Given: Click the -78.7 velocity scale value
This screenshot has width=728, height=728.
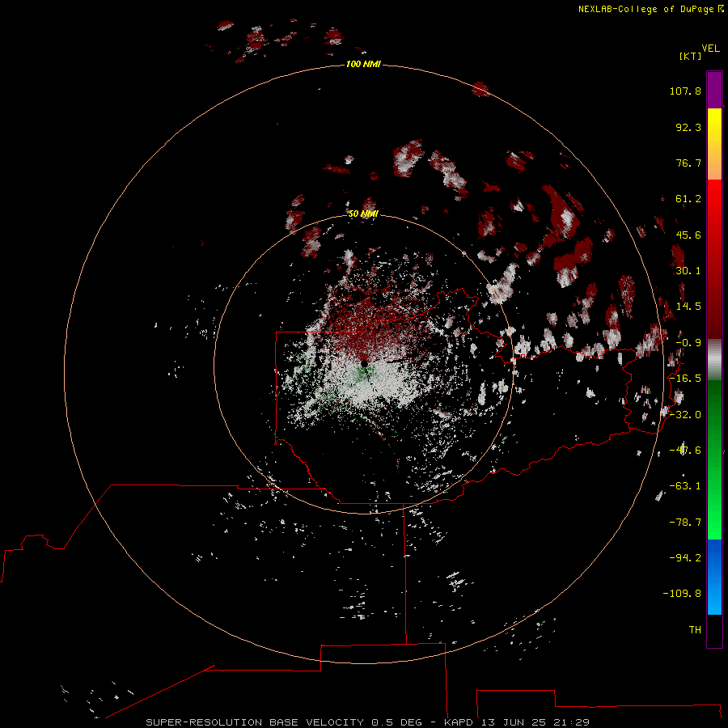Looking at the screenshot, I should click(685, 523).
